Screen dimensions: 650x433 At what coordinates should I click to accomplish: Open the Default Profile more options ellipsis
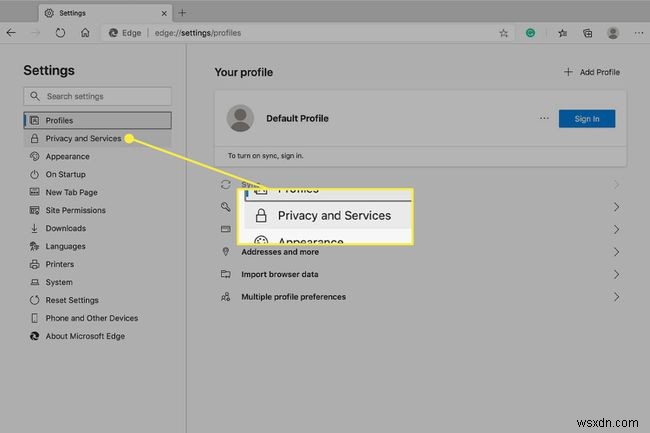pyautogui.click(x=544, y=119)
